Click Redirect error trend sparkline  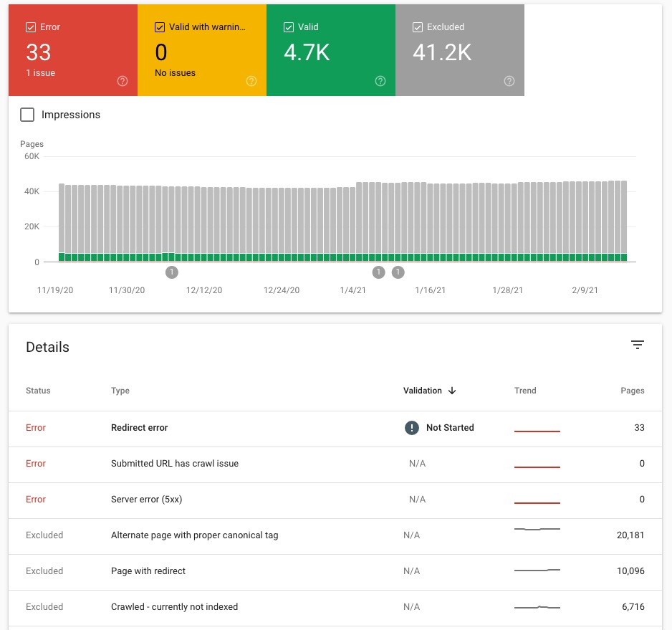(x=537, y=431)
